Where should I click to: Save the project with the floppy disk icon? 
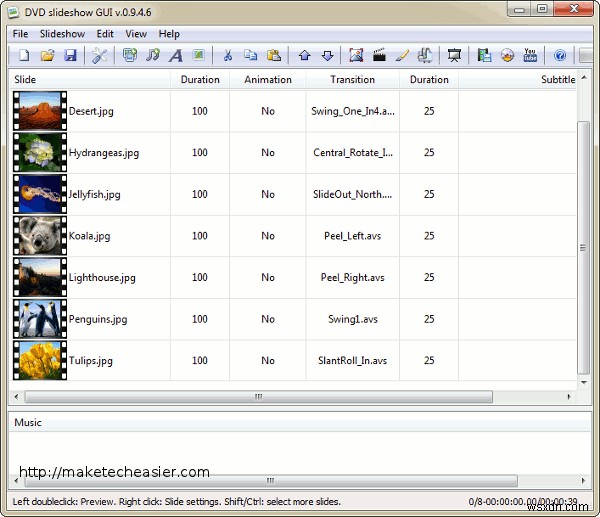[70, 55]
